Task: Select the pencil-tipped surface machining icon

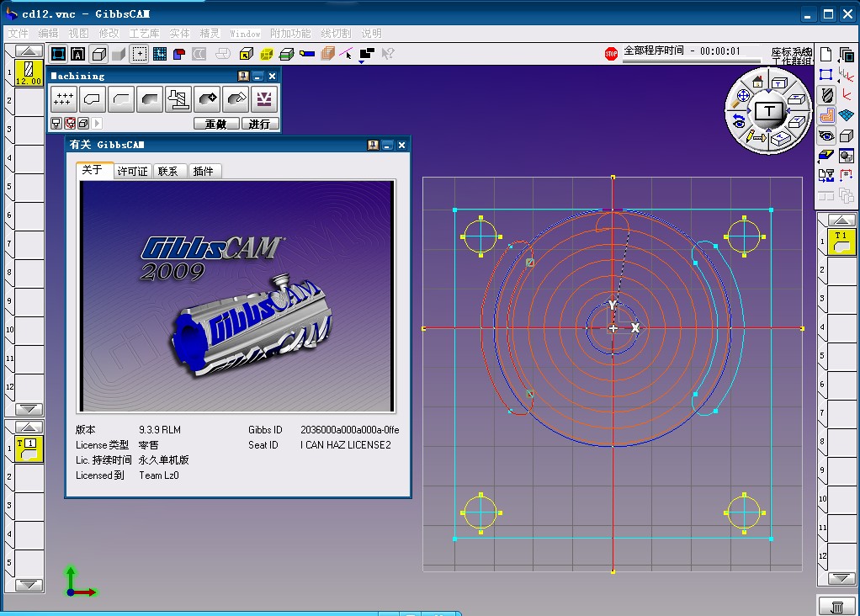Action: click(x=236, y=98)
